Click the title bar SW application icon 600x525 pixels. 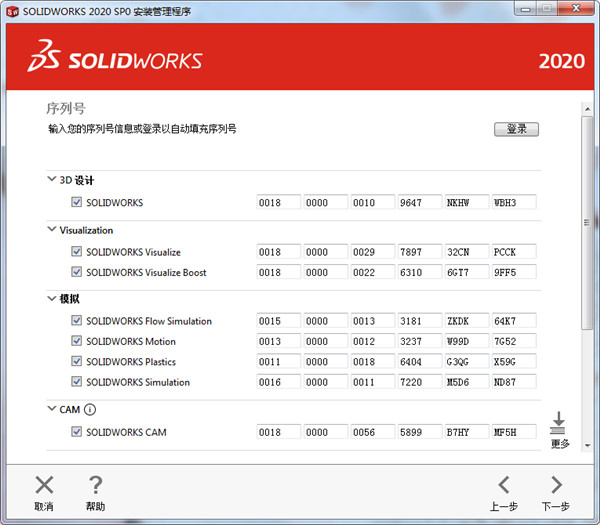pyautogui.click(x=11, y=12)
